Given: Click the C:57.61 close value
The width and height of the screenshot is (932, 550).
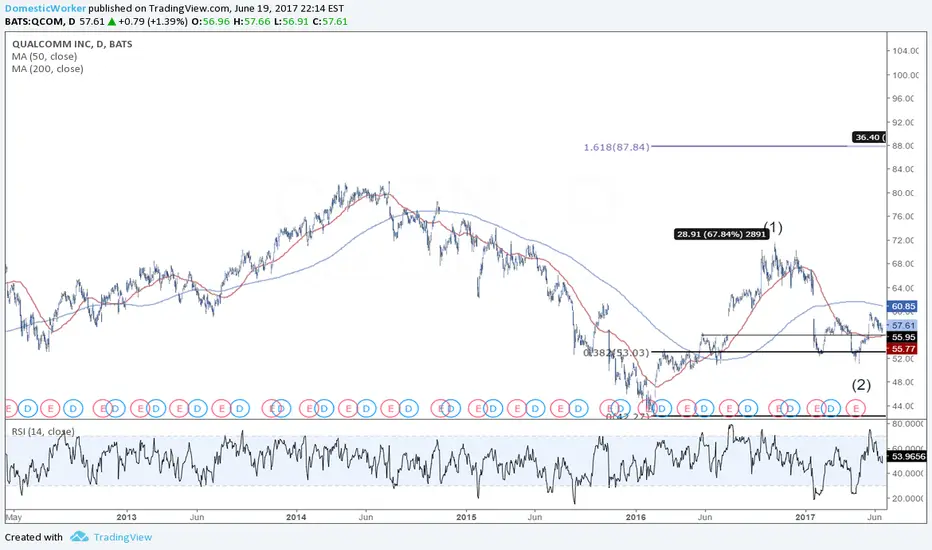Looking at the screenshot, I should [330, 21].
